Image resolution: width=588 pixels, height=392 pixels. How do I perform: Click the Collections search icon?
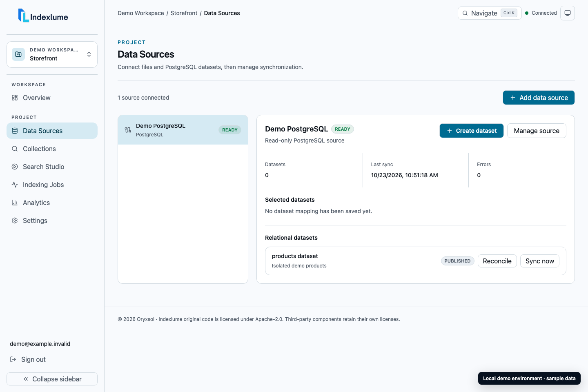15,149
